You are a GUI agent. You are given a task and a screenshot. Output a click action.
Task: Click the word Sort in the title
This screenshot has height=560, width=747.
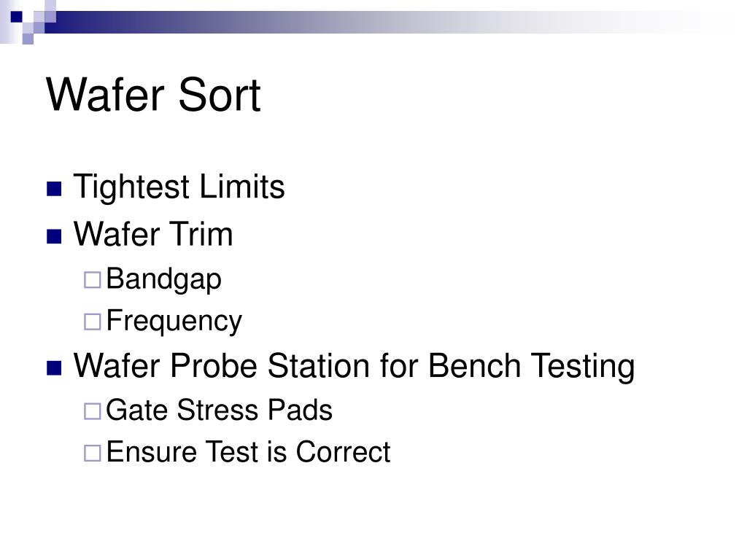tap(219, 95)
